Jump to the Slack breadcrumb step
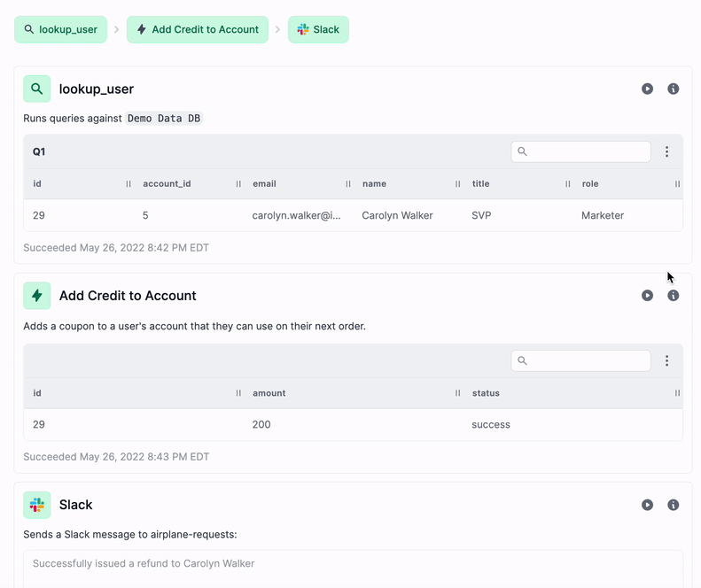Viewport: 701px width, 588px height. (318, 29)
